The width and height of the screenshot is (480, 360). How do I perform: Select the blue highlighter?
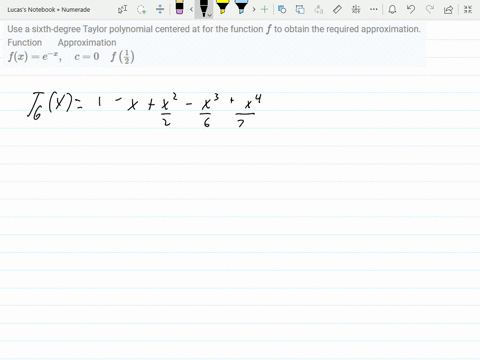pyautogui.click(x=241, y=7)
